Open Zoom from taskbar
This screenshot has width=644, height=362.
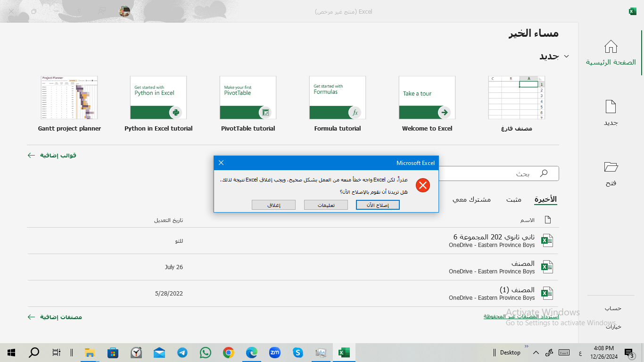[x=275, y=352]
